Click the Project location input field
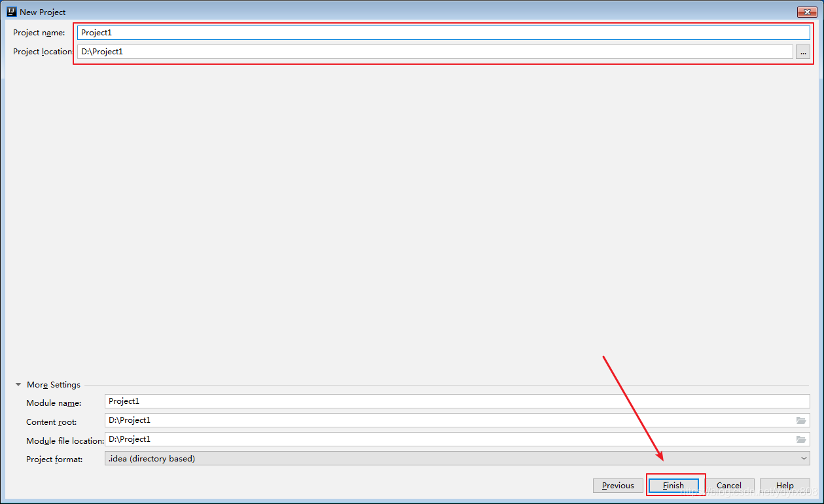 click(435, 52)
